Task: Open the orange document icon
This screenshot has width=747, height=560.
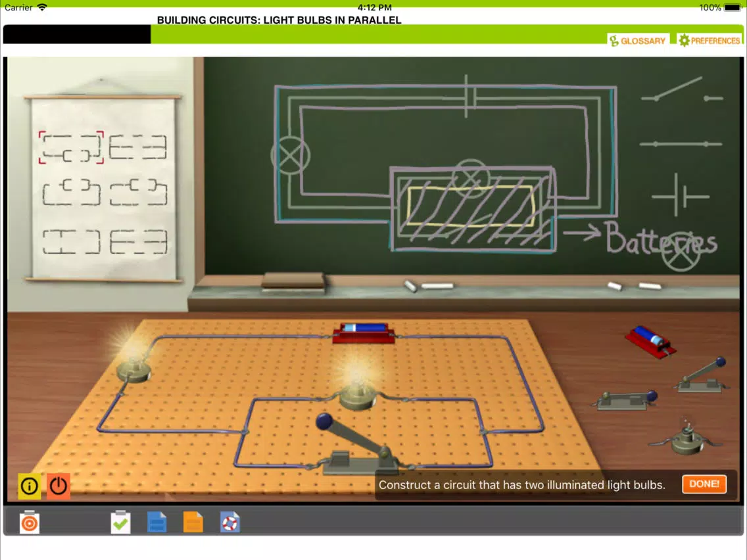Action: (x=193, y=523)
